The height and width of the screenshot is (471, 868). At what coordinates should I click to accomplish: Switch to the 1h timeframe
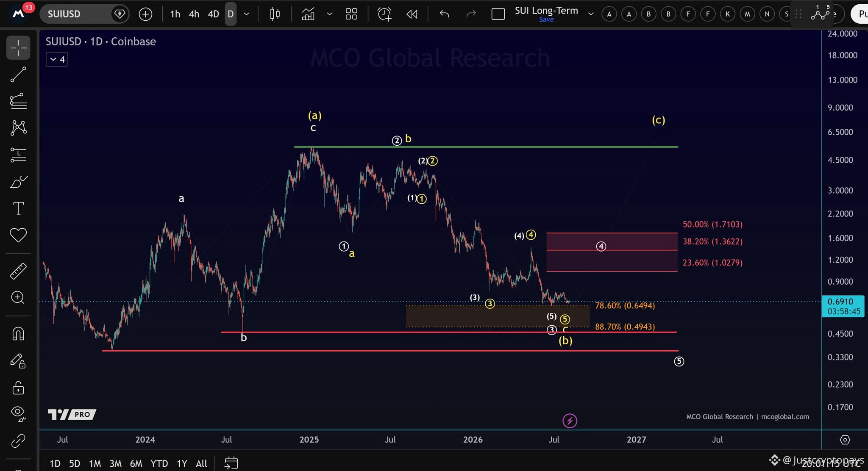point(175,14)
